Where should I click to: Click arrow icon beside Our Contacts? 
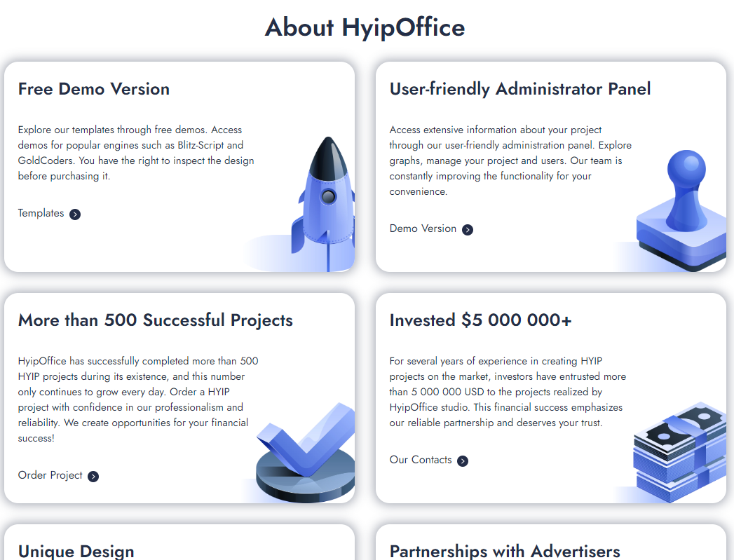(x=463, y=461)
